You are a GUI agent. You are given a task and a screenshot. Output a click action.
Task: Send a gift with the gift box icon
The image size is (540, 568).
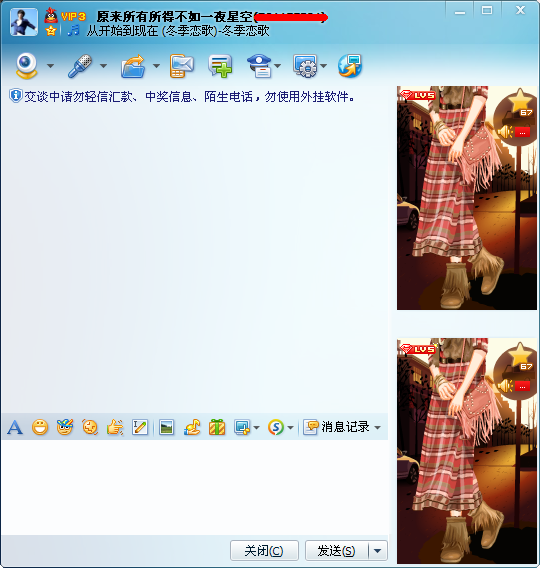(217, 427)
